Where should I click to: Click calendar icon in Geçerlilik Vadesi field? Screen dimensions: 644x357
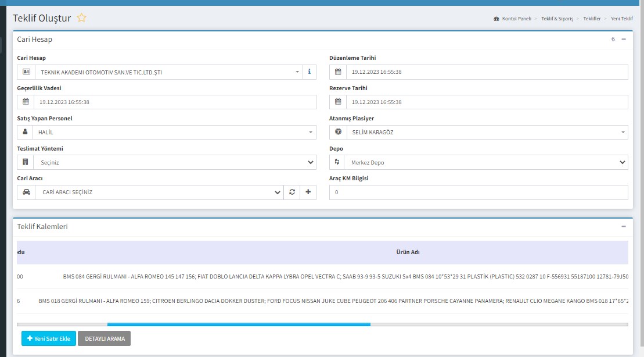pos(26,102)
